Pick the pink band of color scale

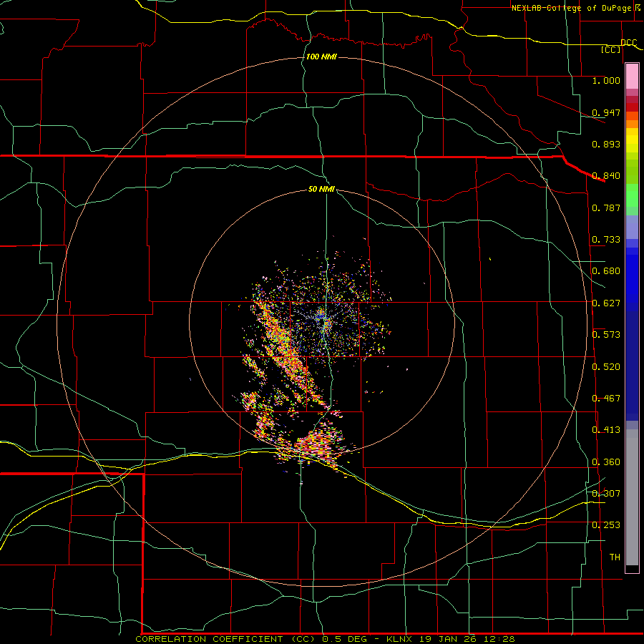coord(632,76)
